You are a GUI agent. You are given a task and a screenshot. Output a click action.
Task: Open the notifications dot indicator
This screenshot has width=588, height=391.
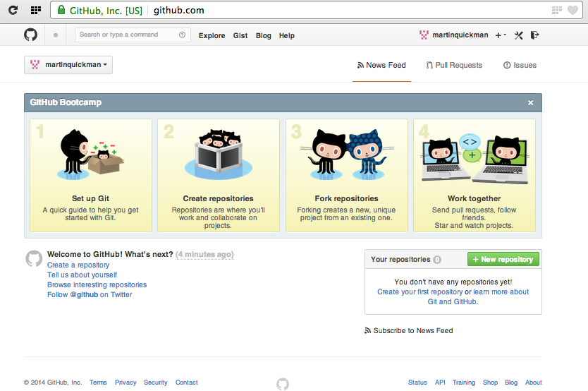tap(56, 35)
